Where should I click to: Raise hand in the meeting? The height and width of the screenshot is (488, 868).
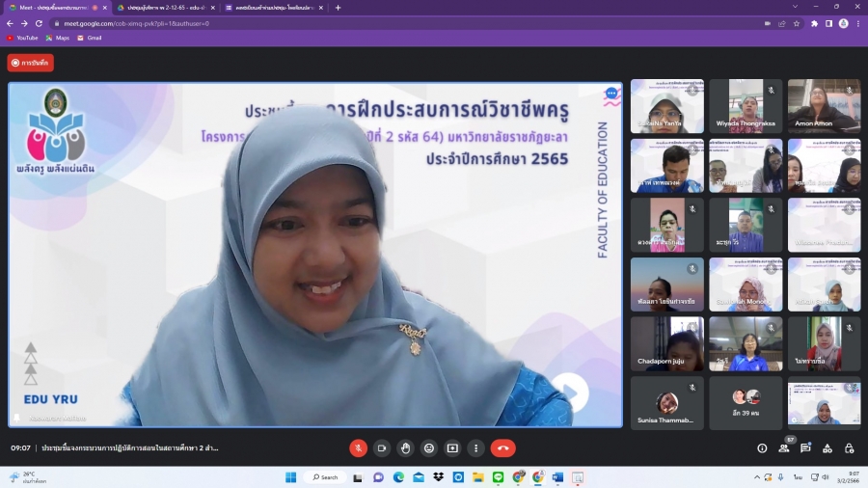(x=405, y=448)
